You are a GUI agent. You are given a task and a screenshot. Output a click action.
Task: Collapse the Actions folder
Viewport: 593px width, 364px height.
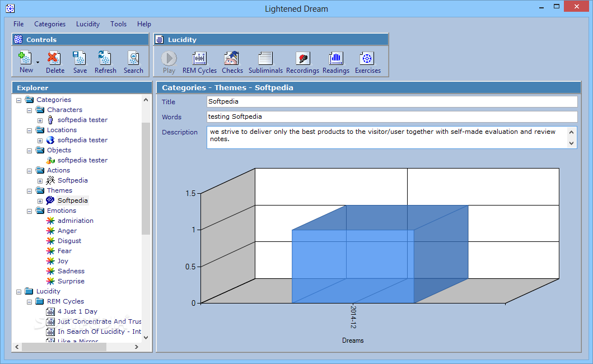point(29,171)
